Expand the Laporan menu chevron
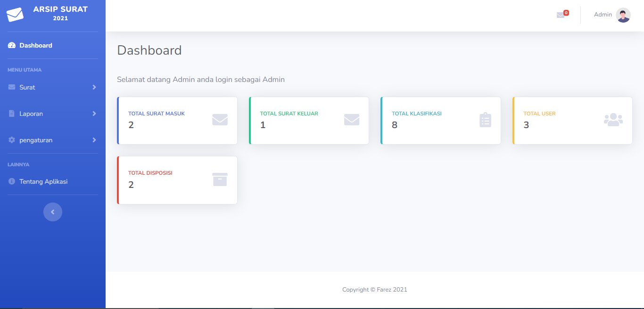The width and height of the screenshot is (644, 309). [x=94, y=114]
